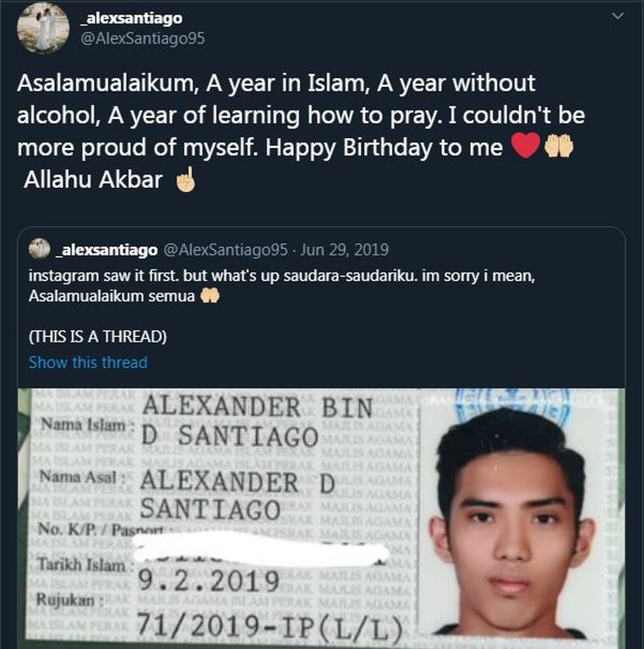The height and width of the screenshot is (649, 644).
Task: Click @AlexSantiago95 handle in quoted tweet
Action: coord(226,249)
